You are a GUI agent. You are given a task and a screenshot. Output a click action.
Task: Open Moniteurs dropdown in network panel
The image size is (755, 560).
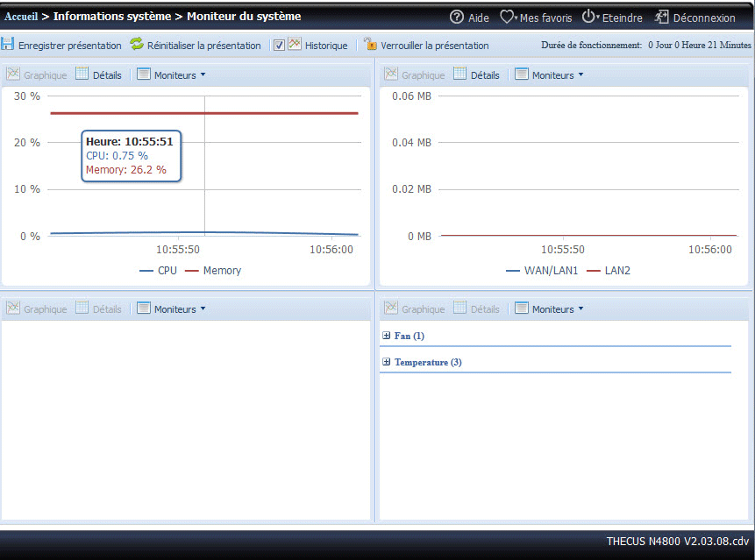coord(558,75)
